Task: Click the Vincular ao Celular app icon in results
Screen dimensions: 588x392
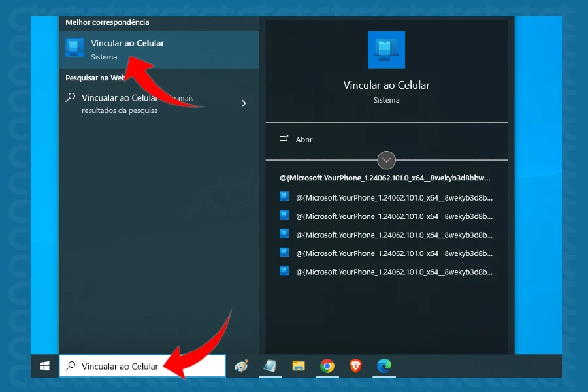Action: point(75,48)
